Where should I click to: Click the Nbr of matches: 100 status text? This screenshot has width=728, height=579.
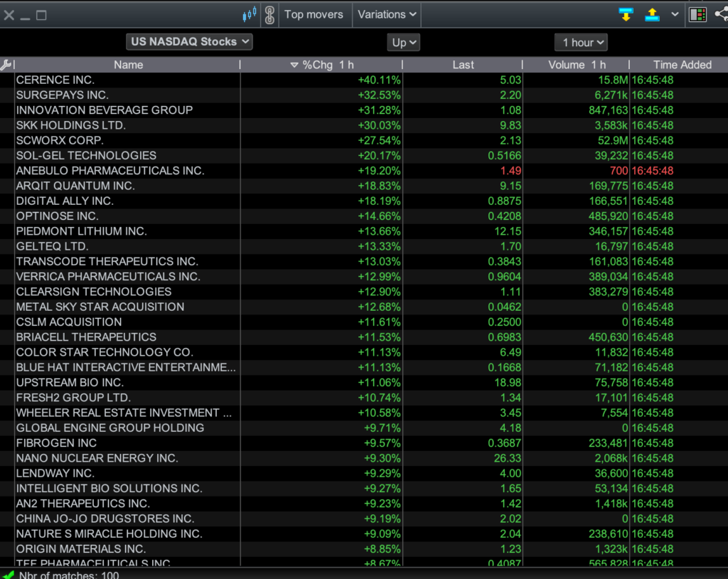tap(69, 575)
